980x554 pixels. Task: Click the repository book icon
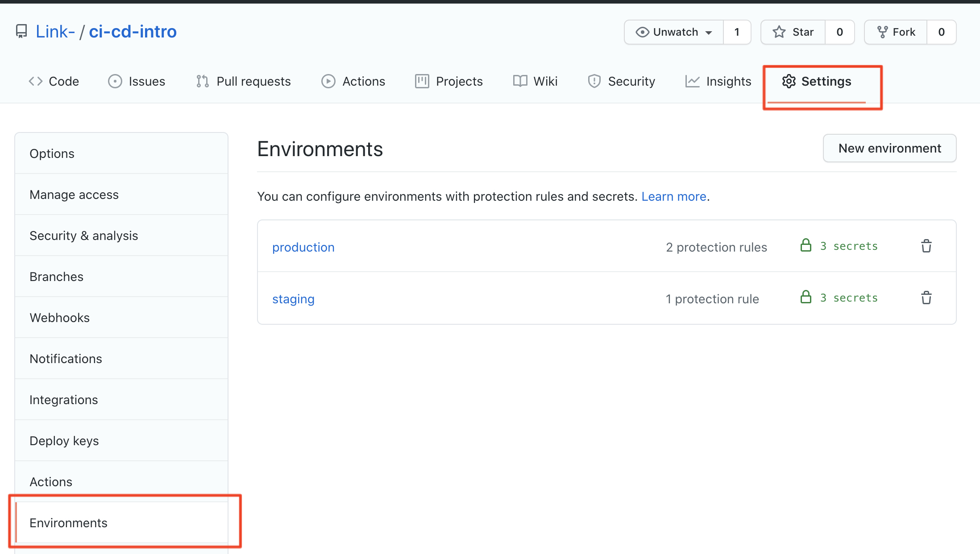pyautogui.click(x=21, y=32)
